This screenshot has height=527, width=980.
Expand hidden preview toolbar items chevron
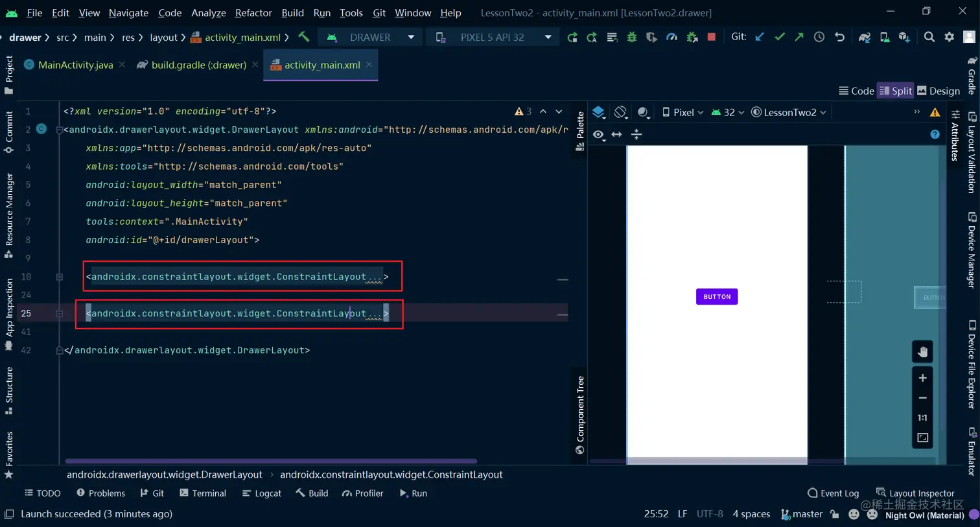point(916,112)
